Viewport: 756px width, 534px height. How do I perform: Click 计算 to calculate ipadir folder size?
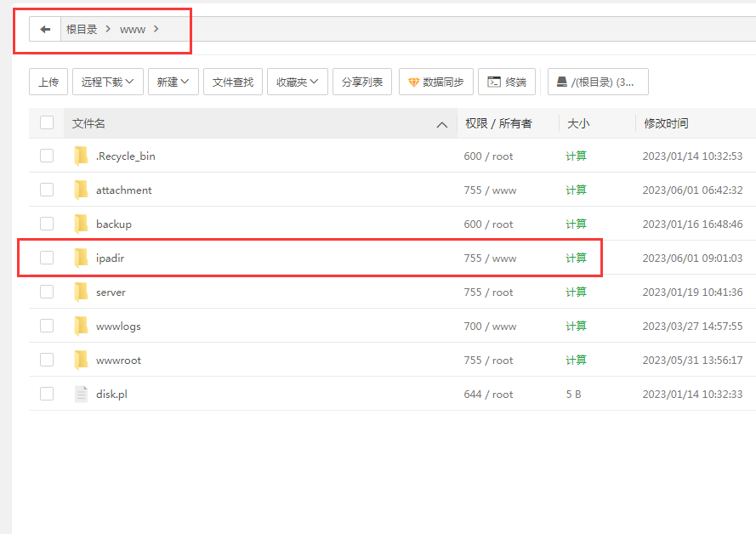tap(575, 258)
